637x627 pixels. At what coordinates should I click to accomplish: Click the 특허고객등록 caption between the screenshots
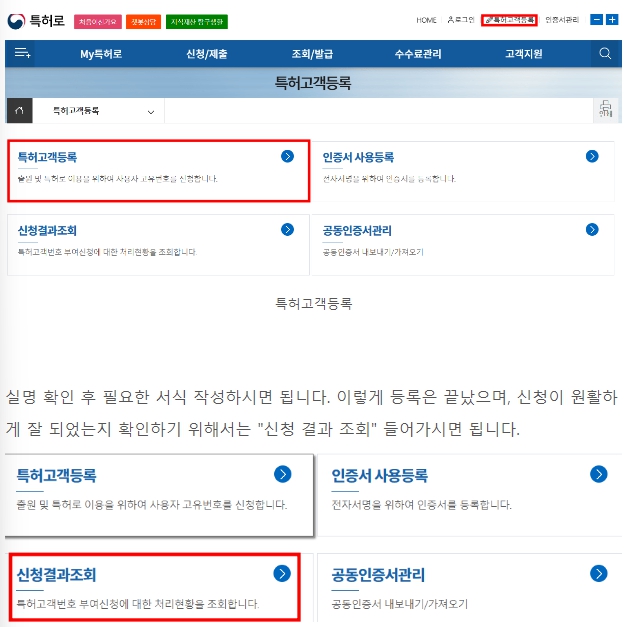pos(314,304)
